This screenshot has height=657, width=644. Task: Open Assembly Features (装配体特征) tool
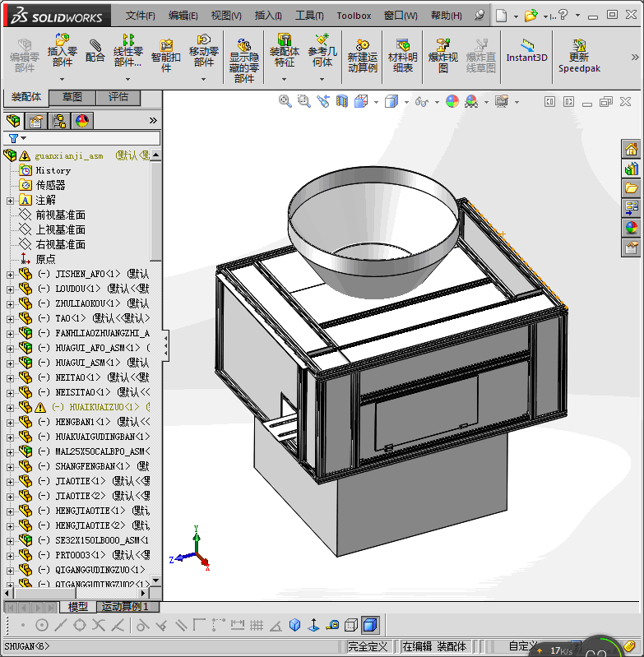(x=284, y=50)
